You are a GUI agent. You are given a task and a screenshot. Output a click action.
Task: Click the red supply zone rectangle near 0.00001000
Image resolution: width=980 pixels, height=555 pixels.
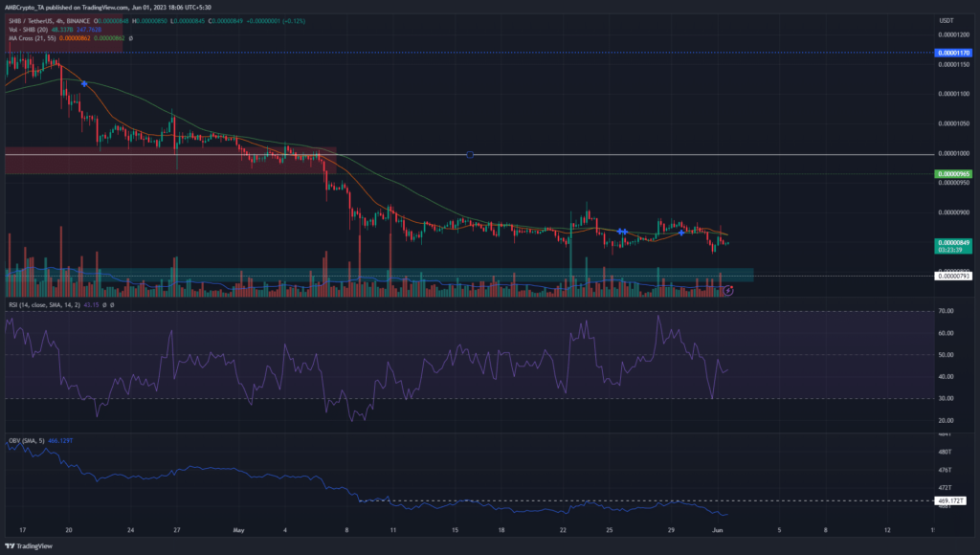tap(170, 161)
